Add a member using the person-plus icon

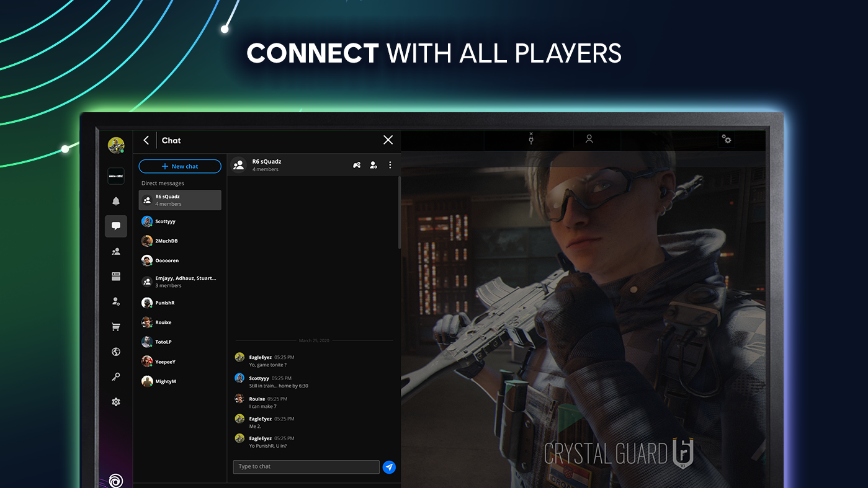click(x=373, y=165)
